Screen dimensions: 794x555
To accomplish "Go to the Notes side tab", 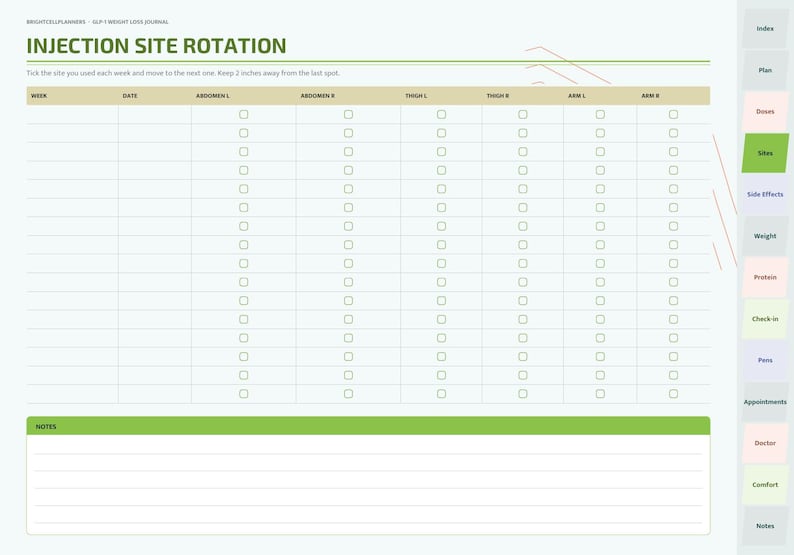I will (x=765, y=526).
